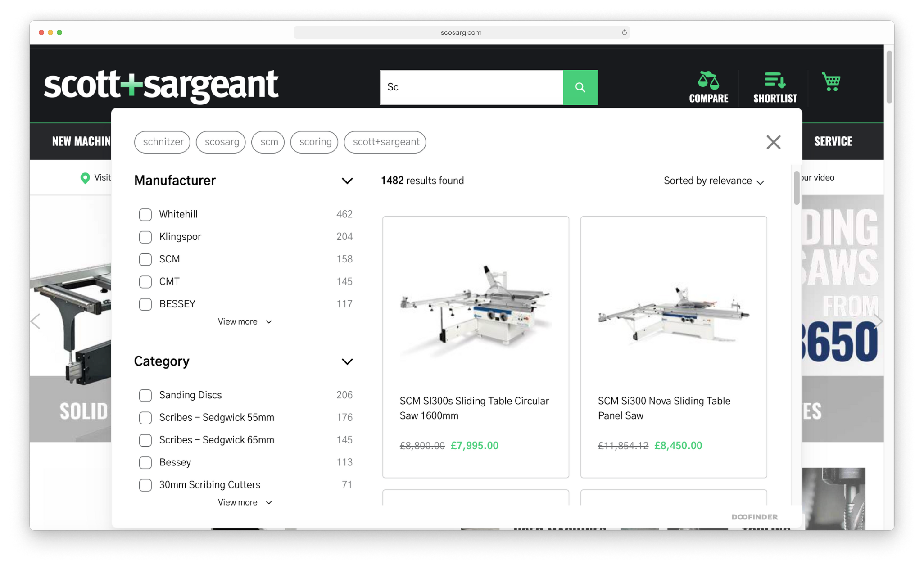Close the search results overlay

pos(773,142)
